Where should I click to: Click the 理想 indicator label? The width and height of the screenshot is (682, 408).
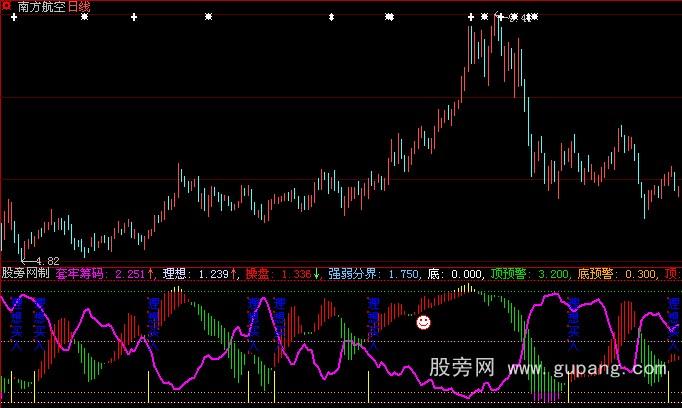[x=176, y=272]
